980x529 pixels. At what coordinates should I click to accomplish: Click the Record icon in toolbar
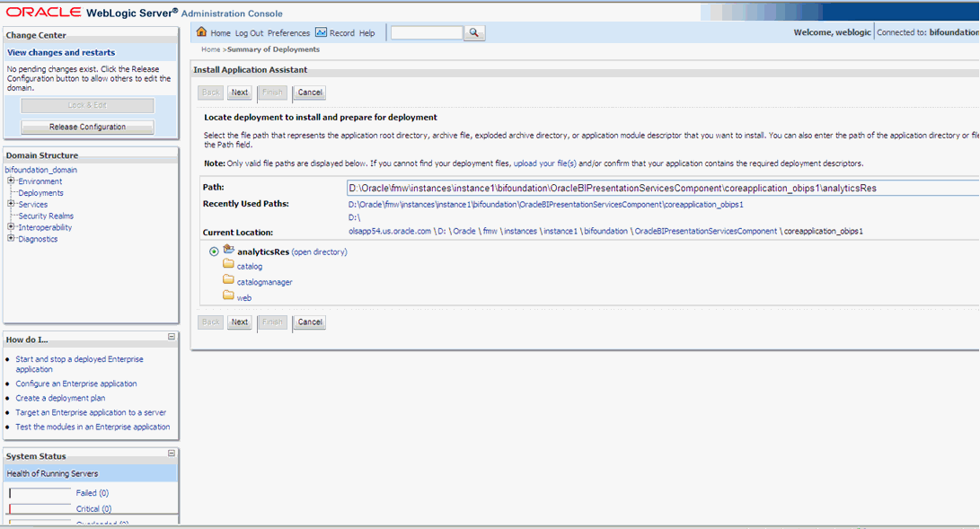(x=321, y=31)
